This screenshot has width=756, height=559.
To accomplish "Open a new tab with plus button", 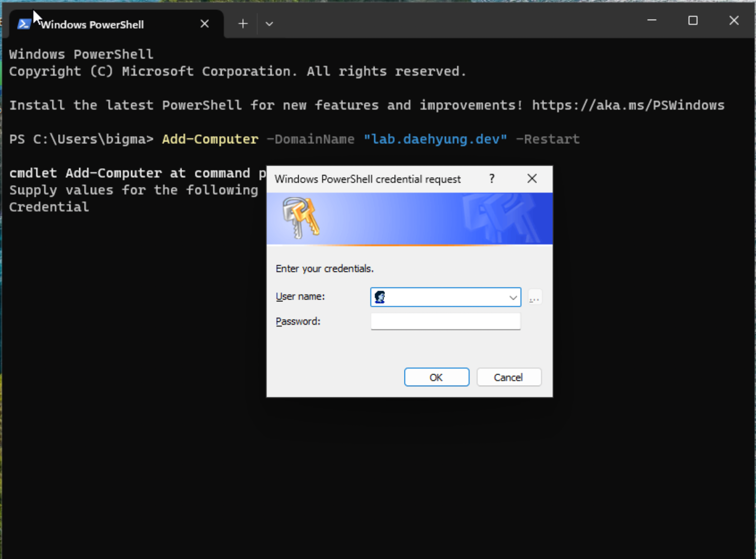I will 243,24.
